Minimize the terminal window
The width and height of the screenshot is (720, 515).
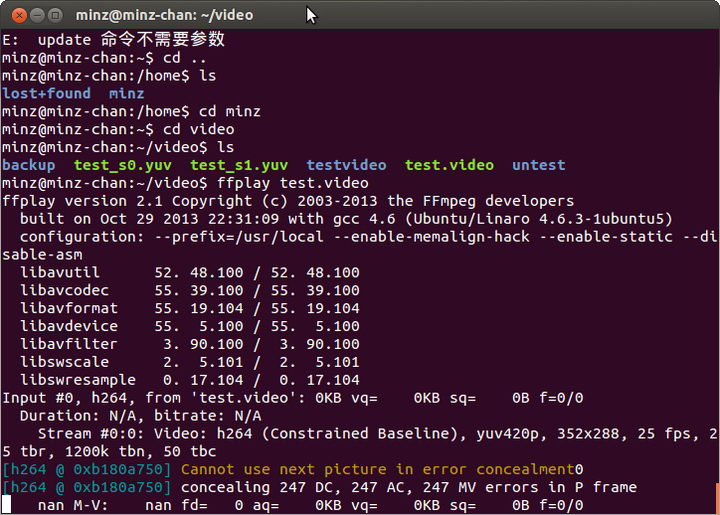(x=37, y=16)
